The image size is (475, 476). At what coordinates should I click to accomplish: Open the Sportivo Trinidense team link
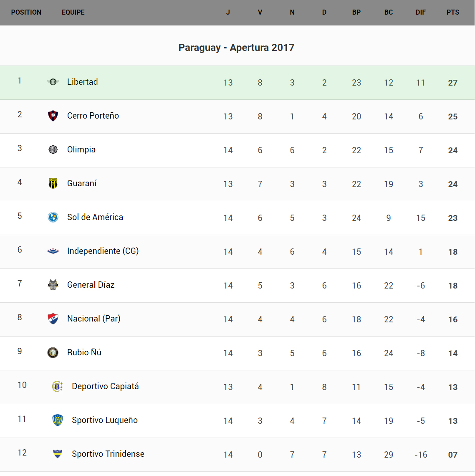108,454
